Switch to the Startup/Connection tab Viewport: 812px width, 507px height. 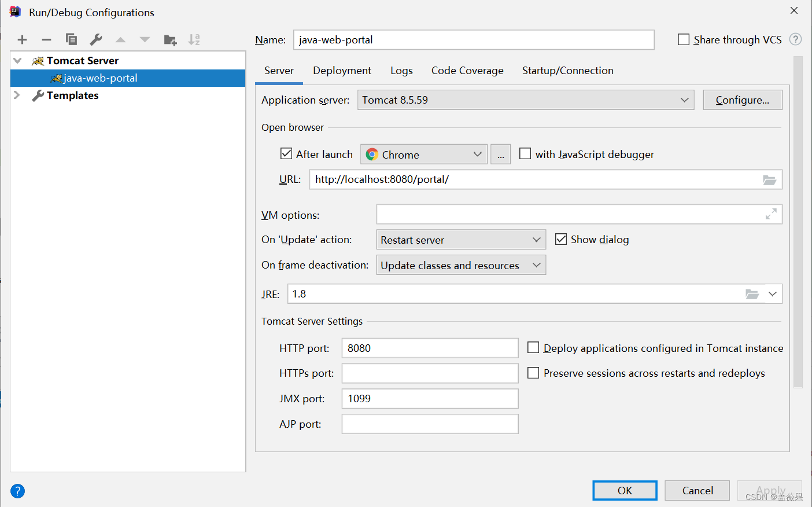click(x=568, y=71)
